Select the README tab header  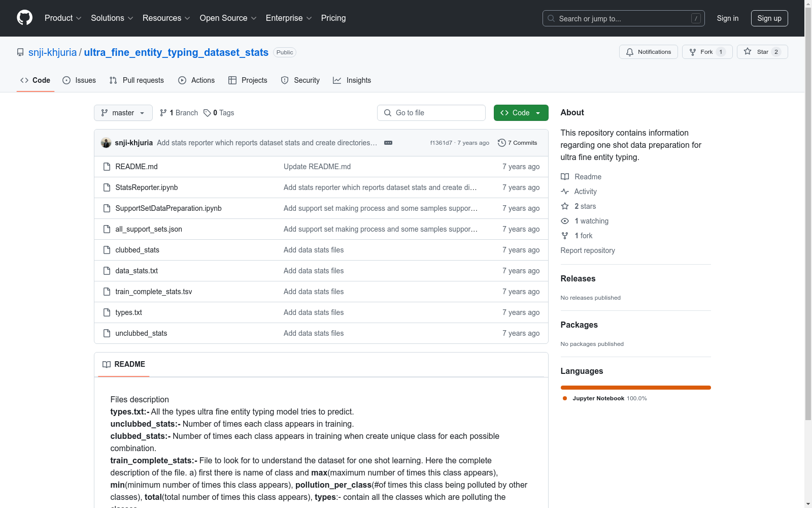point(124,364)
